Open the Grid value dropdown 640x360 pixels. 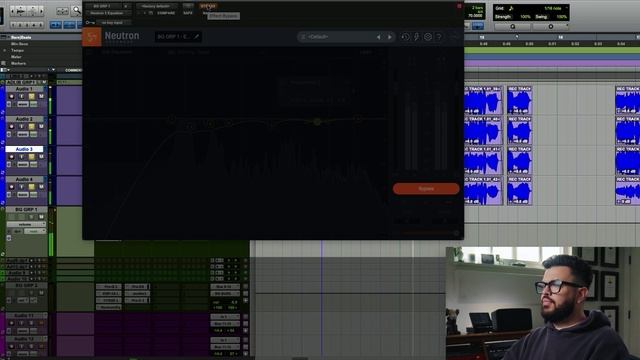click(553, 8)
